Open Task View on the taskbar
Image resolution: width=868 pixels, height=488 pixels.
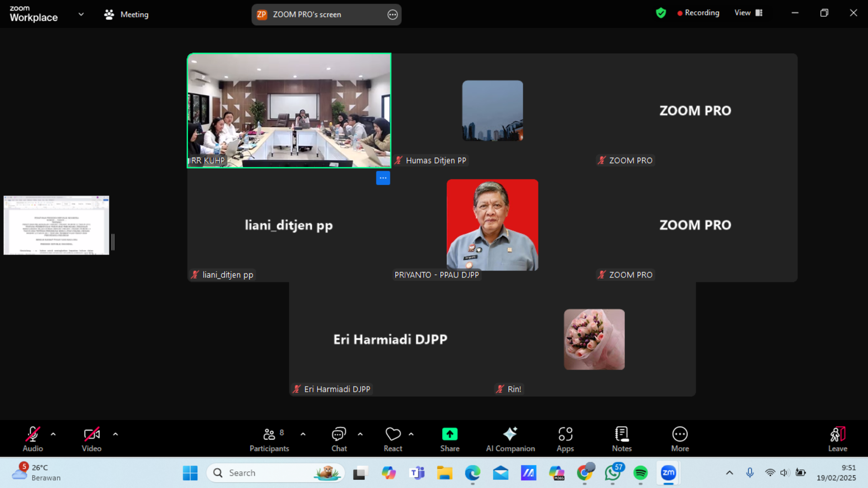359,473
